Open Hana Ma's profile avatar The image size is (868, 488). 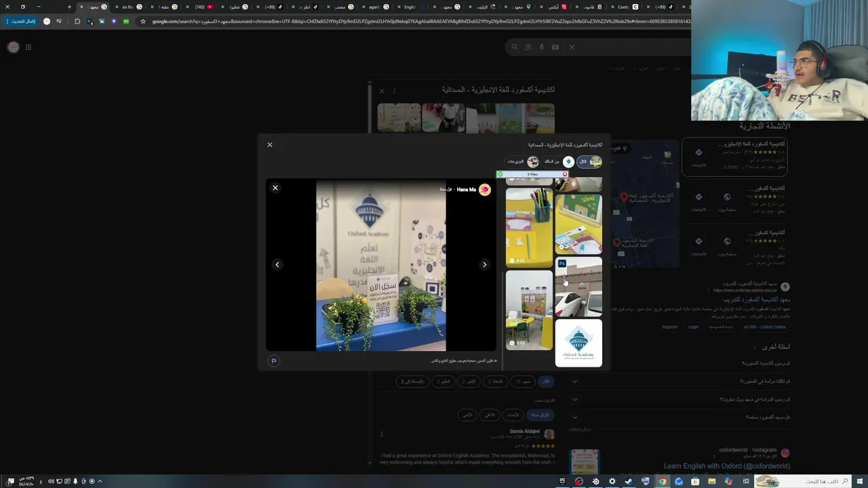click(484, 190)
